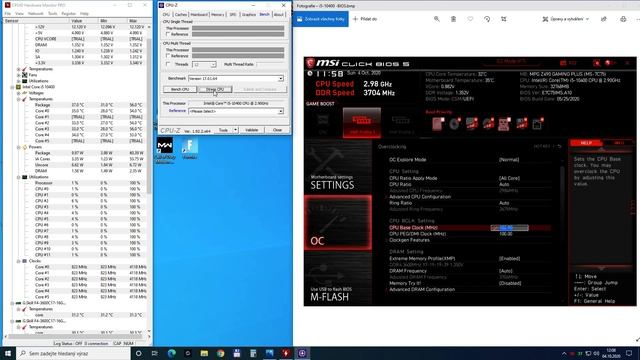
Task: Launch Google Chrome from the taskbar
Action: (220, 353)
